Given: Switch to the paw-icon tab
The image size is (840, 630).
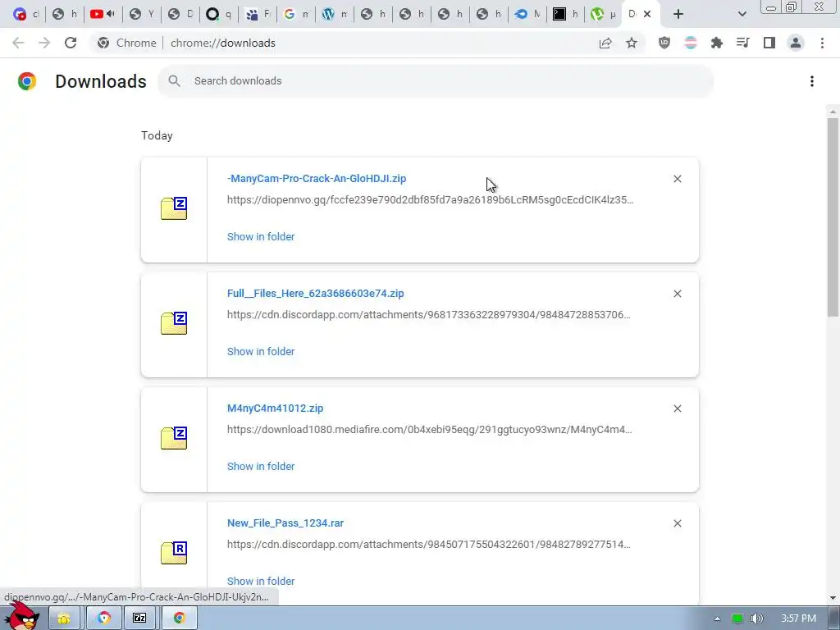Looking at the screenshot, I should [257, 14].
